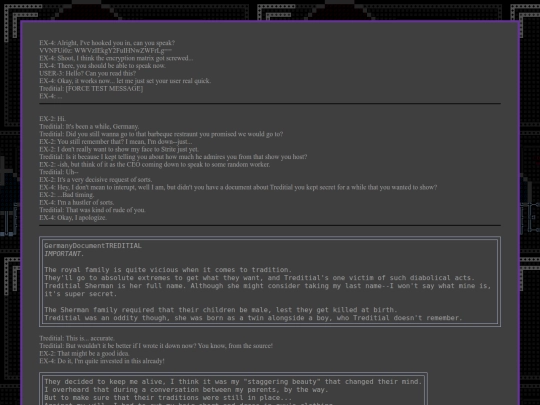
Task: Click 'EX-2: You still remember that?' line
Action: coord(116,142)
